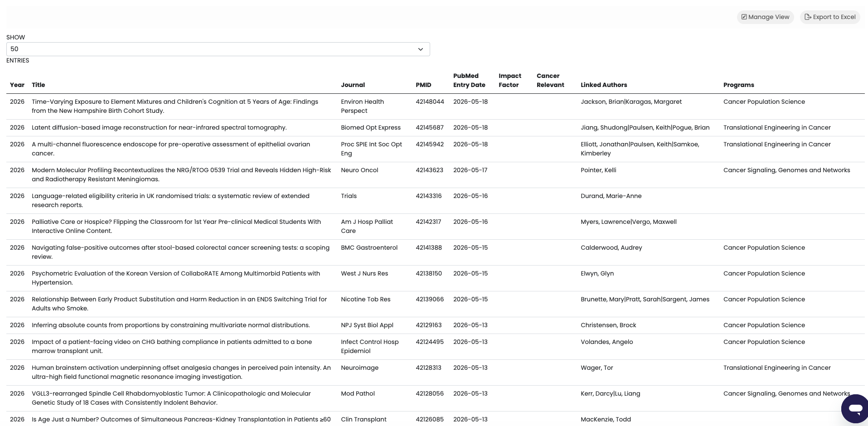
Task: Sort by the Journal column header
Action: [353, 85]
